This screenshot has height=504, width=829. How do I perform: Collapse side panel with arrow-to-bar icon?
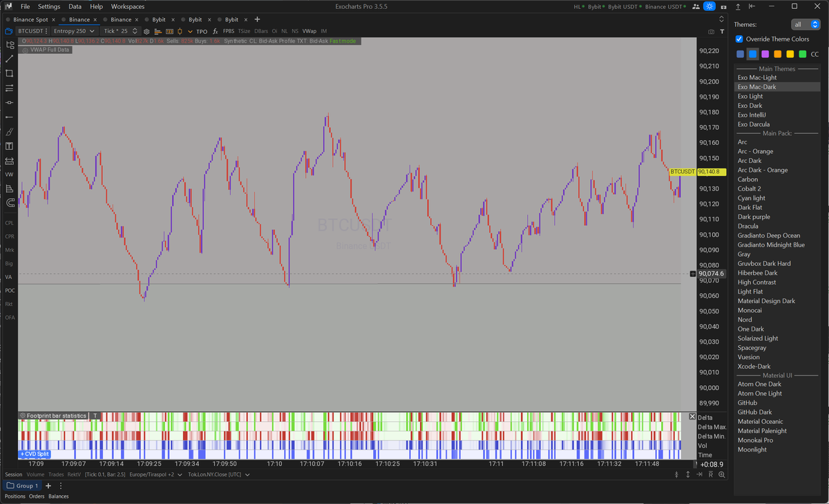coord(752,6)
